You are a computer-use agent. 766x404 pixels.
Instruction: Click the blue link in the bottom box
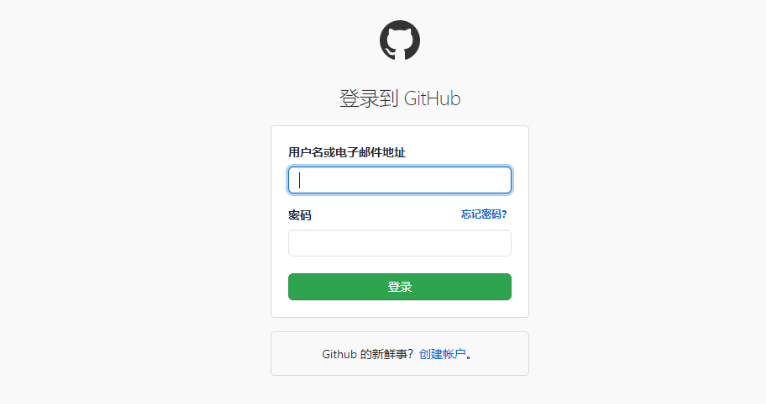[x=442, y=354]
